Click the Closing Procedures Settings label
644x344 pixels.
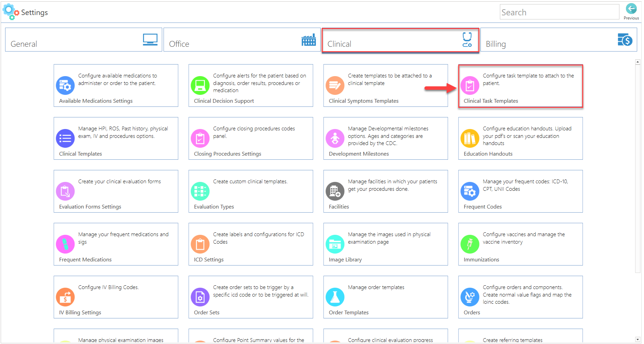(227, 154)
